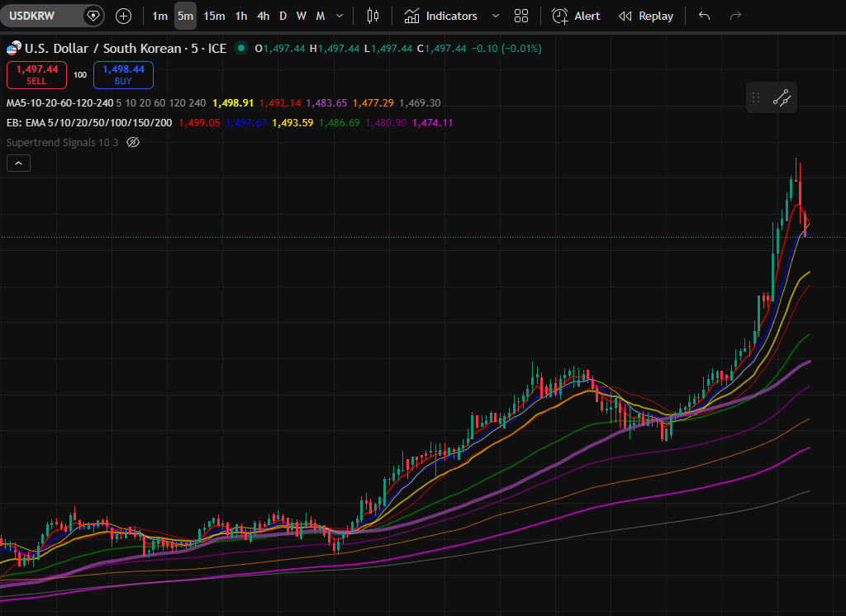Image resolution: width=846 pixels, height=616 pixels.
Task: Switch to the 4h timeframe
Action: pos(263,16)
